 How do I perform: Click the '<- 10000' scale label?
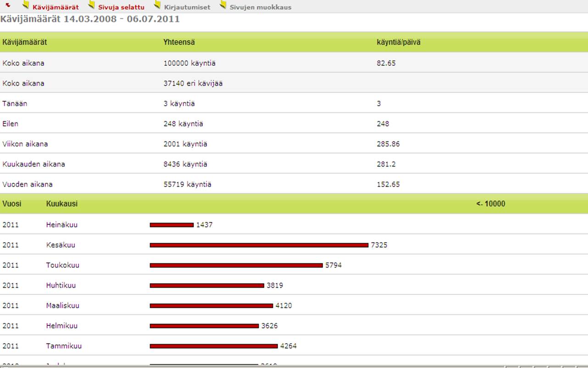coord(491,204)
